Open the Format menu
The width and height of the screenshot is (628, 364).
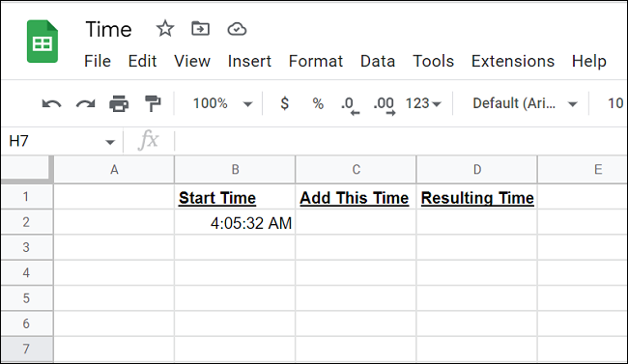coord(316,61)
